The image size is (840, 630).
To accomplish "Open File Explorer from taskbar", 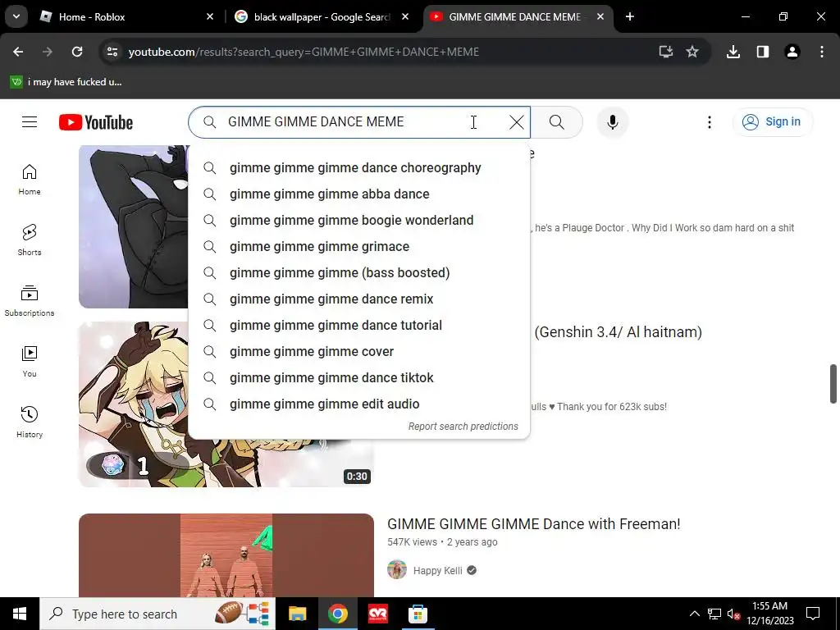I will [297, 614].
